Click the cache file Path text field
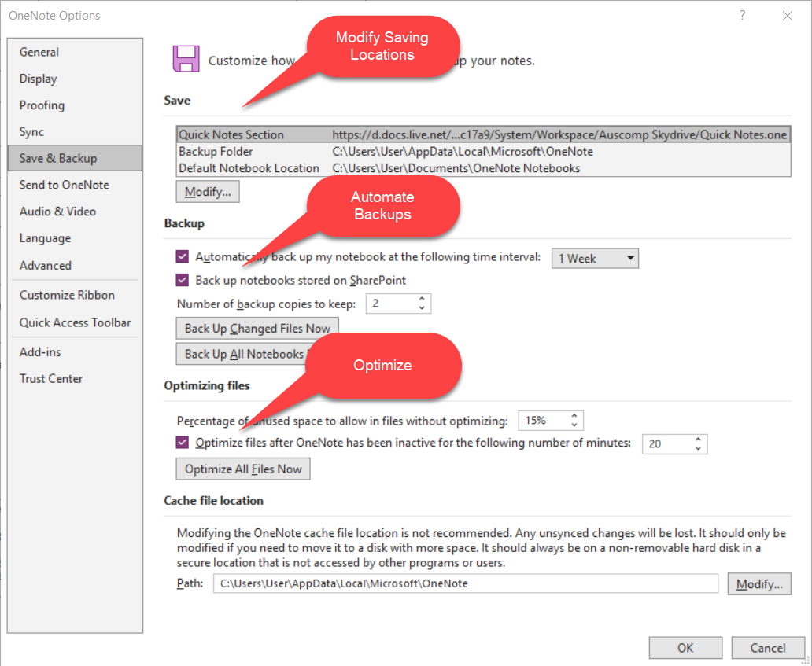 (466, 583)
